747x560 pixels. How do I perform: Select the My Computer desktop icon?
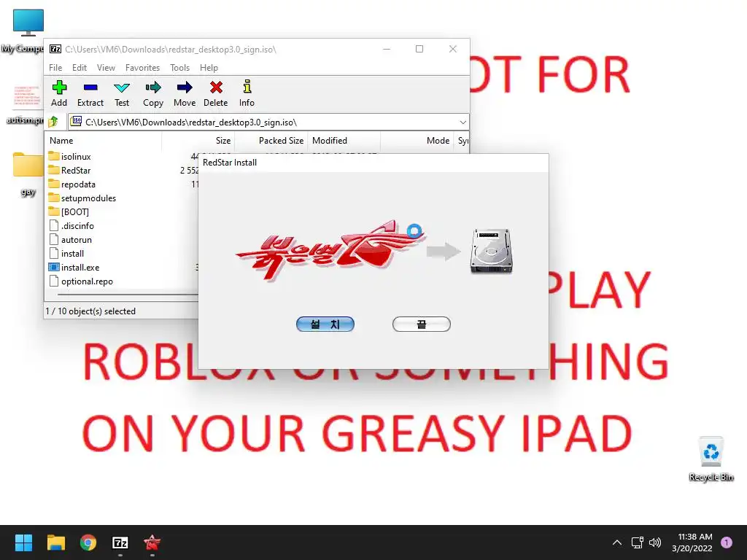point(21,31)
